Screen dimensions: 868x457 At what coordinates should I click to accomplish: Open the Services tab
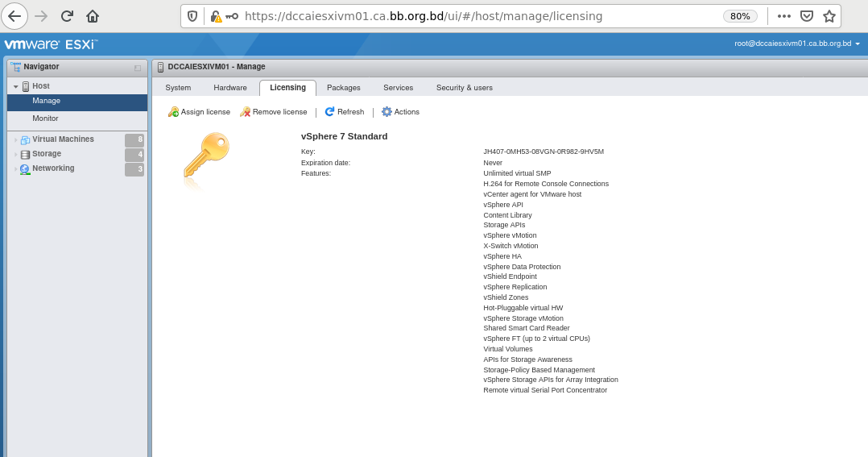pyautogui.click(x=398, y=88)
